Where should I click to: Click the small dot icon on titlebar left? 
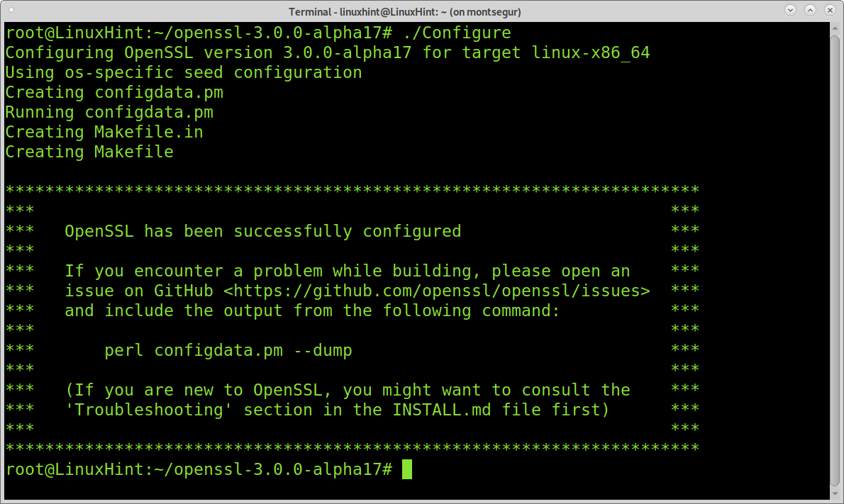(10, 10)
